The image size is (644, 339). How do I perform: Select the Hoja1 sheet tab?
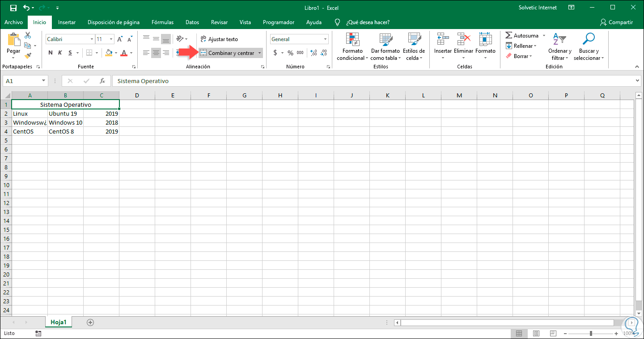(x=59, y=322)
